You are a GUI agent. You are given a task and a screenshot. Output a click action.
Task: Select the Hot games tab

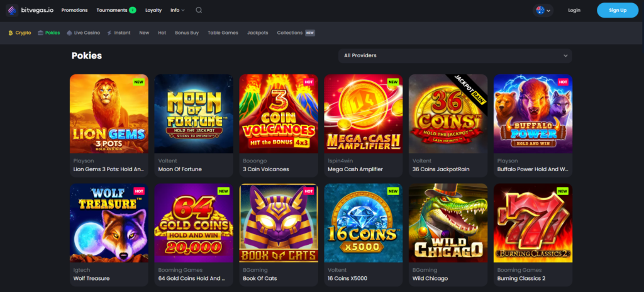(x=162, y=33)
